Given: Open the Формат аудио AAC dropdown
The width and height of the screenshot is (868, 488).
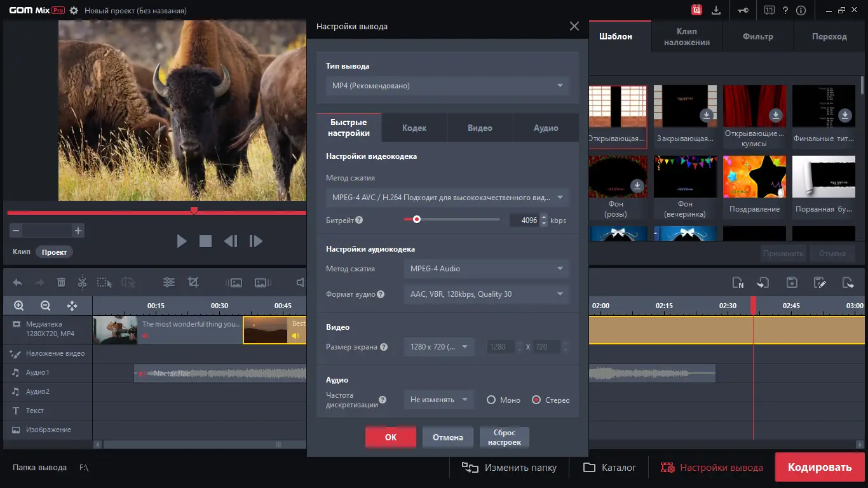Looking at the screenshot, I should [486, 294].
